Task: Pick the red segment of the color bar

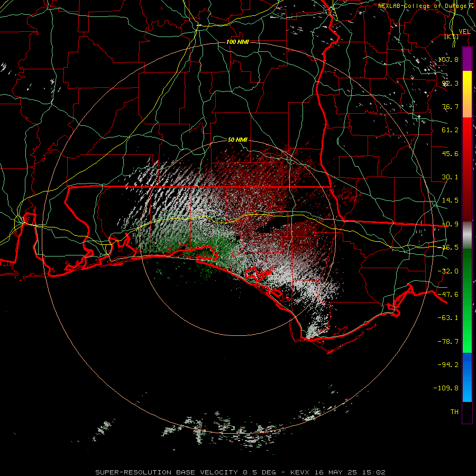Action: 467,169
